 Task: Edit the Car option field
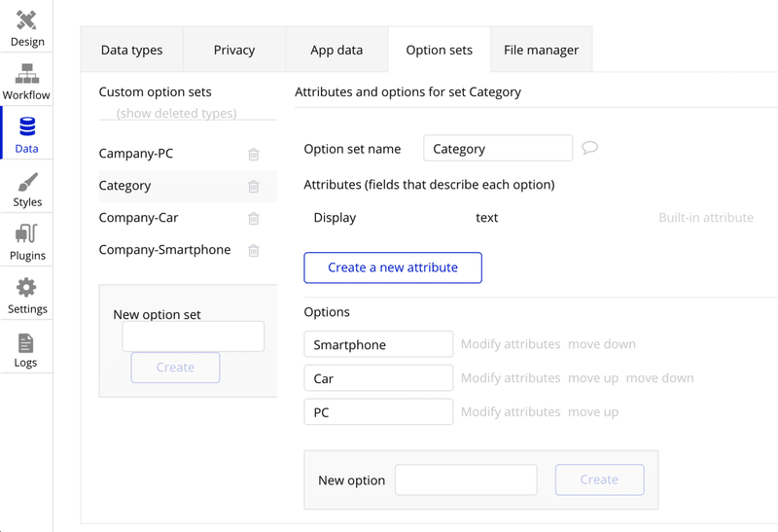pos(378,377)
